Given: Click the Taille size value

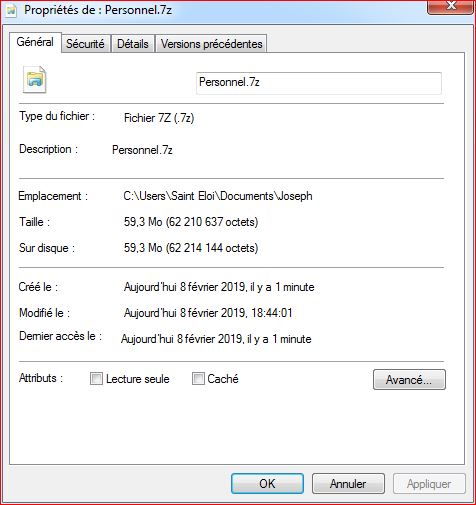Looking at the screenshot, I should tap(191, 222).
